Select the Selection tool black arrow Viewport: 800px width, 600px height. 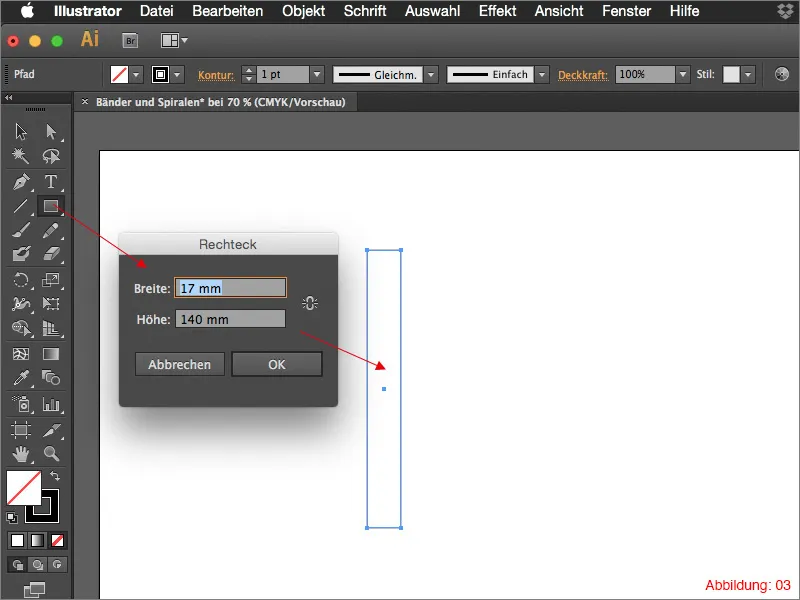coord(21,132)
